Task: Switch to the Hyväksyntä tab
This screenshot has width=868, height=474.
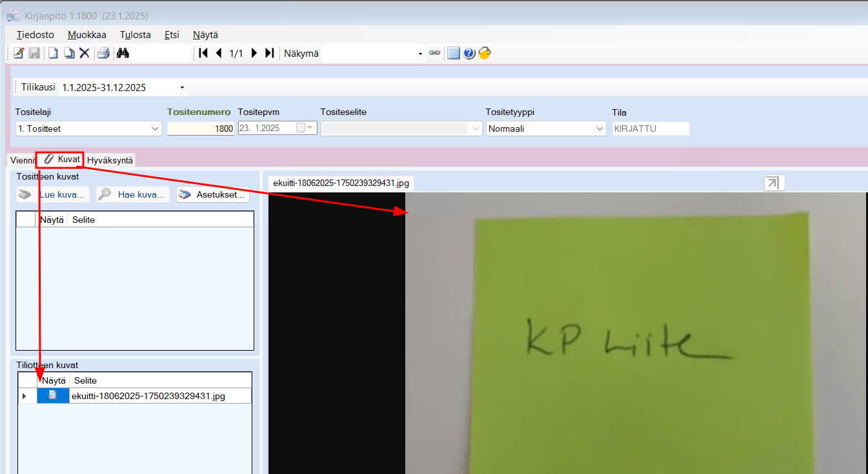Action: [x=110, y=160]
